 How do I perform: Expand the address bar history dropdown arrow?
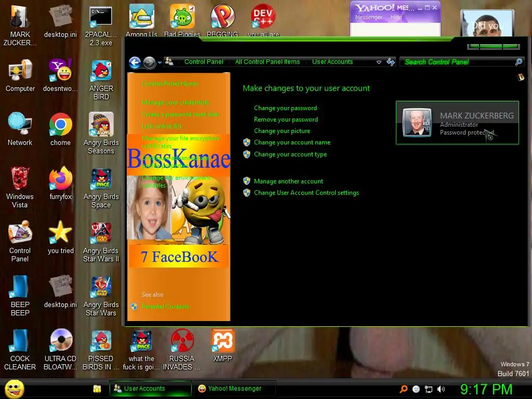click(x=379, y=62)
